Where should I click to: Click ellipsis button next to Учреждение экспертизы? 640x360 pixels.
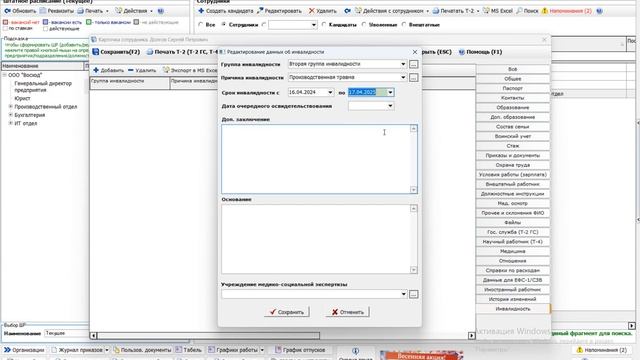[413, 294]
